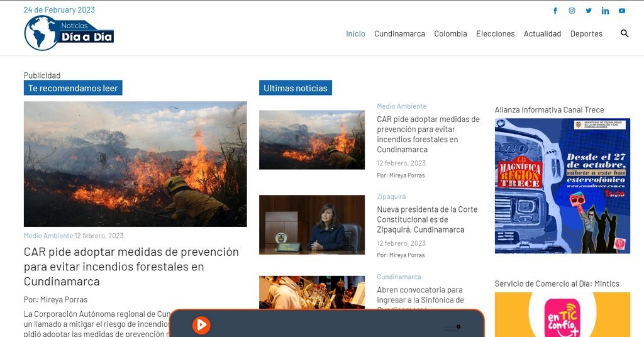644x337 pixels.
Task: Click Alianza Informativa Canal Trece text
Action: pos(549,109)
